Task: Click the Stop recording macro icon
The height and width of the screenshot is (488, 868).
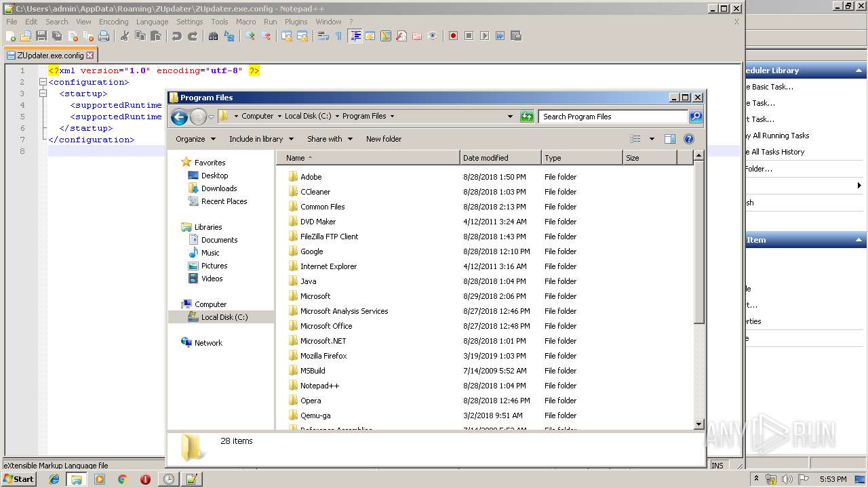Action: tap(469, 36)
